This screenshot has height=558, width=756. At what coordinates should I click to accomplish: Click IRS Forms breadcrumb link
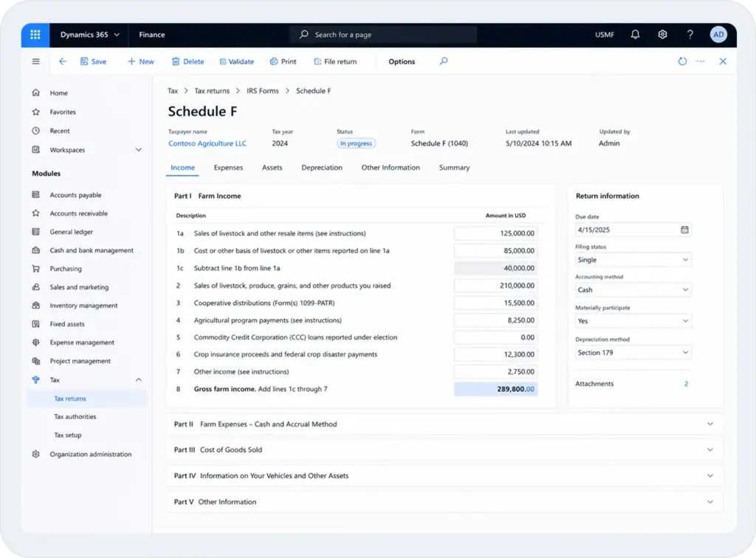tap(263, 91)
